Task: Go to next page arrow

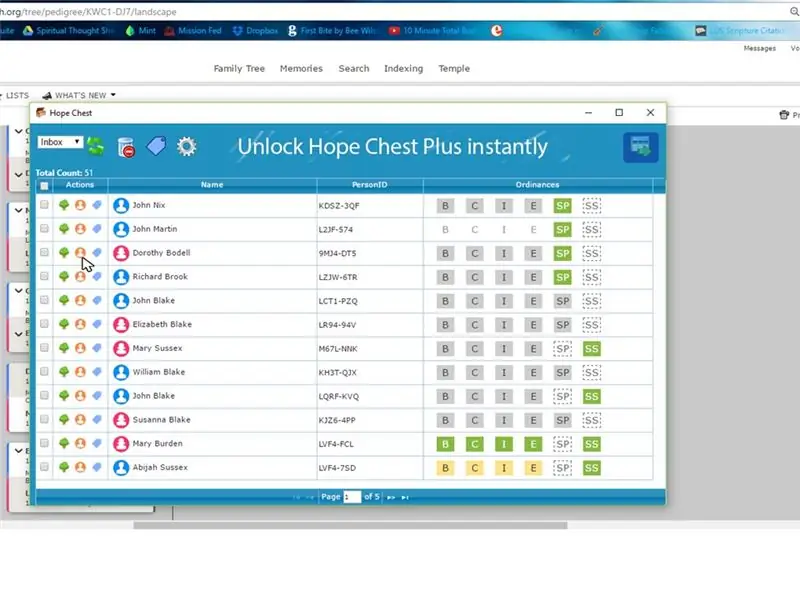Action: [x=391, y=497]
